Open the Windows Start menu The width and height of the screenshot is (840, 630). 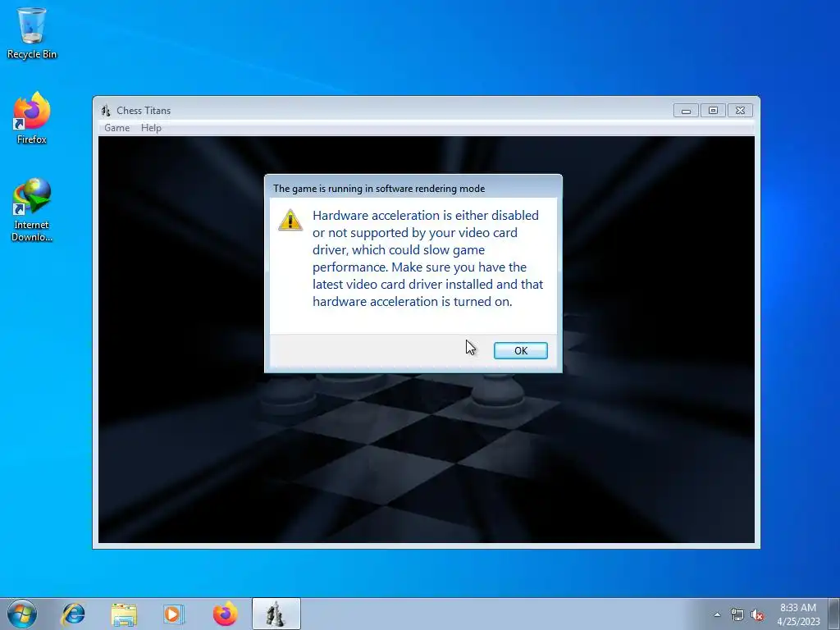pos(22,614)
